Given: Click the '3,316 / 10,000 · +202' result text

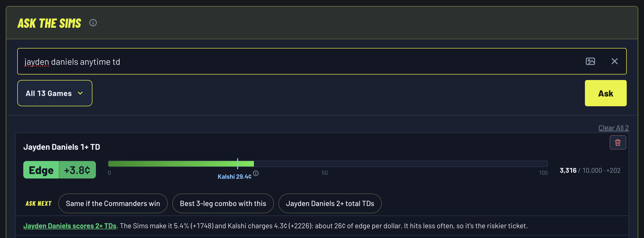Looking at the screenshot, I should click(590, 170).
